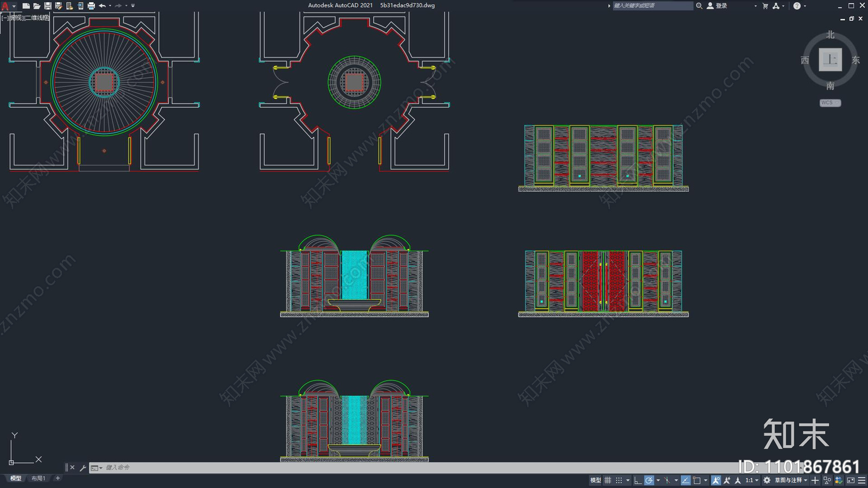Toggle Polar tracking in status bar
Image resolution: width=868 pixels, height=488 pixels.
coord(649,480)
